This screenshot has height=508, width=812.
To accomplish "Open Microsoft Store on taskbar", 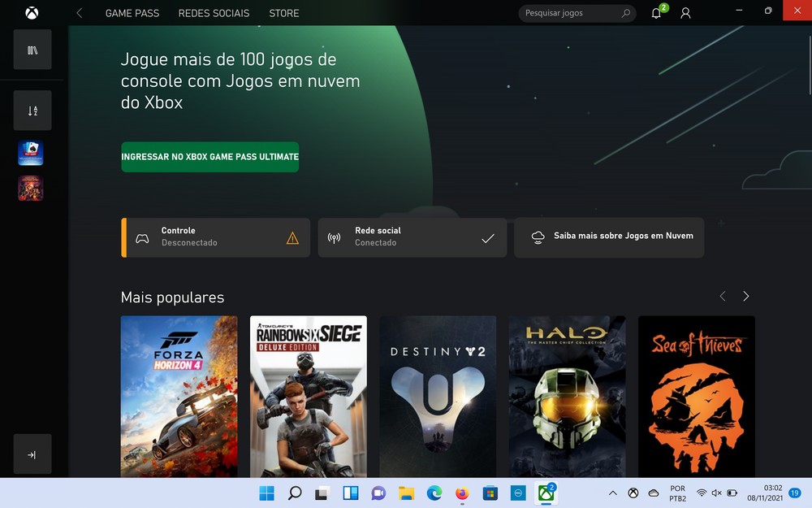I will coord(490,493).
